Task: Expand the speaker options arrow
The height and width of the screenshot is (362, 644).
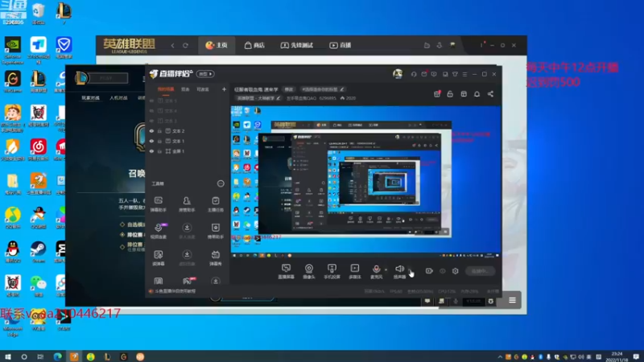Action: pos(410,269)
